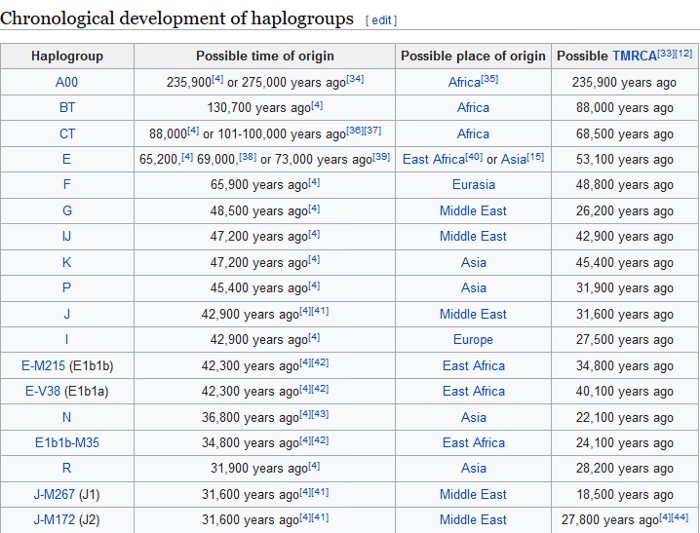Image resolution: width=700 pixels, height=533 pixels.
Task: Open citation 15 next to Asia
Action: point(535,156)
